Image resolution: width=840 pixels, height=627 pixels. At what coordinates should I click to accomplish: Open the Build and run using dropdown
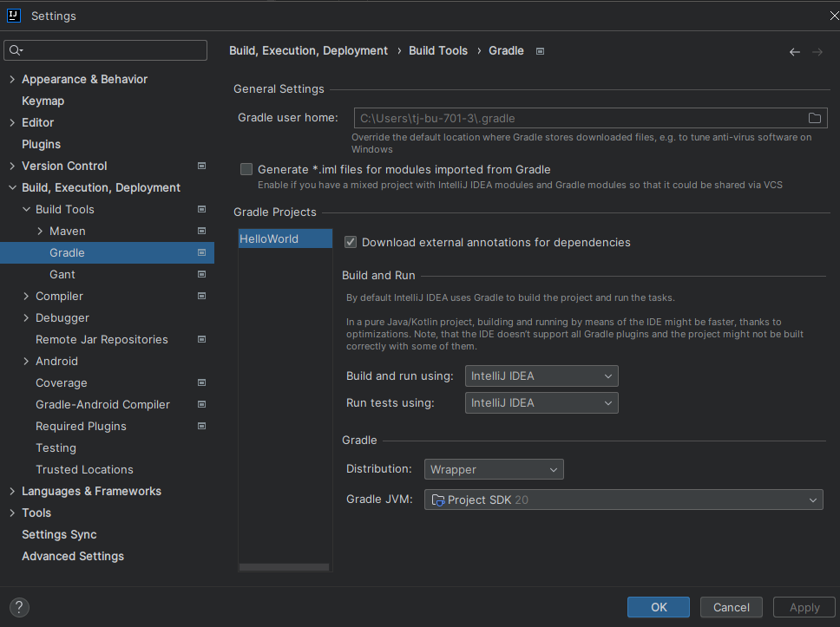coord(541,376)
